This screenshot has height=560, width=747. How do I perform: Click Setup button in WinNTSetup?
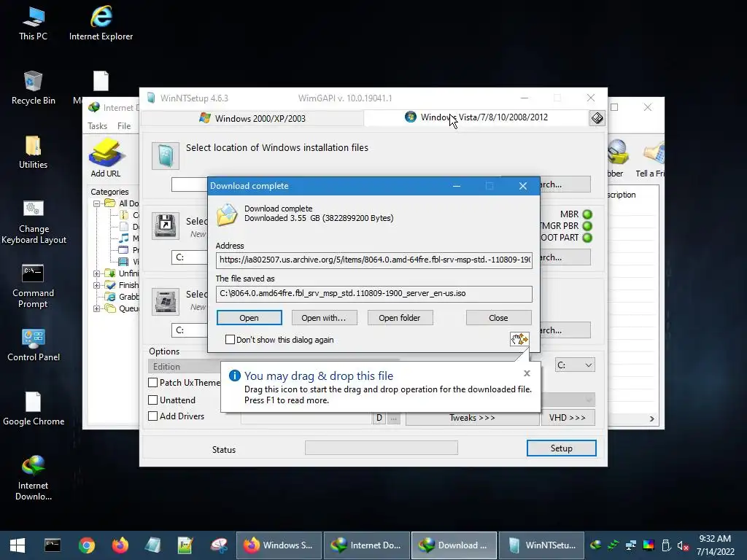pos(561,448)
